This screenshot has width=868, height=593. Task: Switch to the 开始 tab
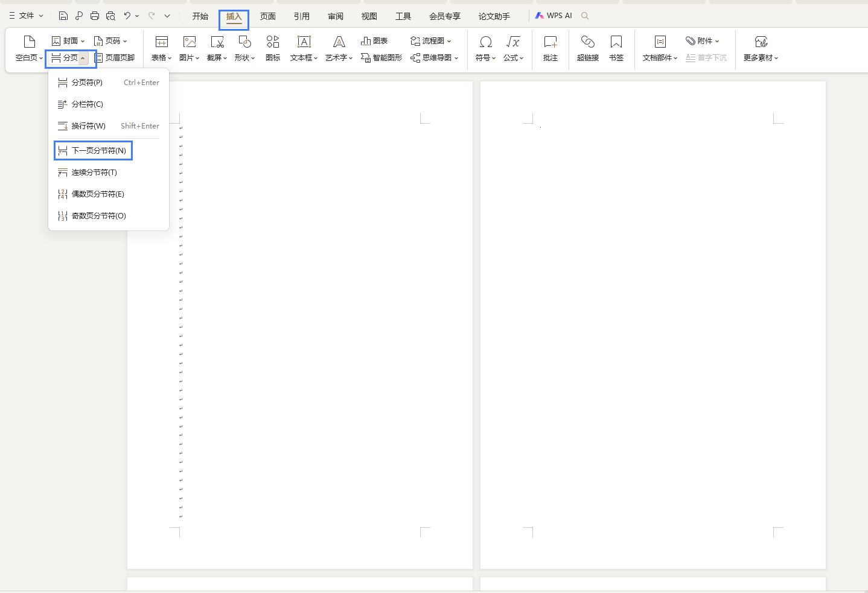coord(200,16)
